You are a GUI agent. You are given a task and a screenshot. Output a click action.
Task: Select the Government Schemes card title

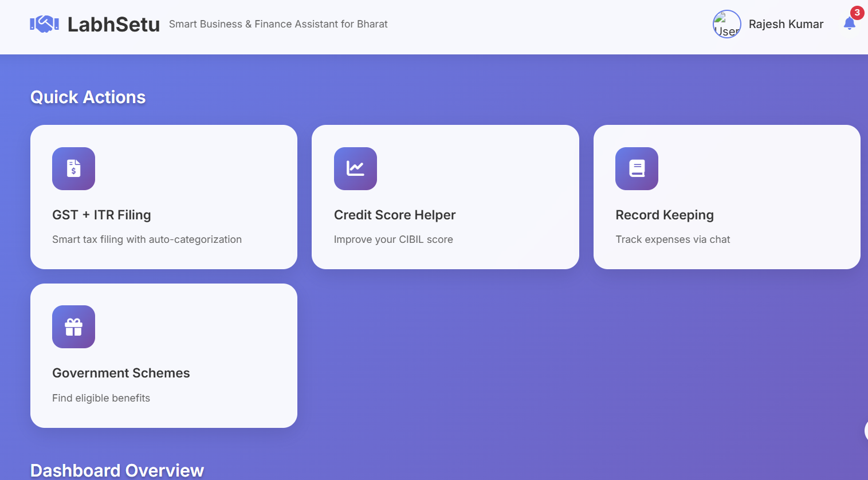[121, 373]
